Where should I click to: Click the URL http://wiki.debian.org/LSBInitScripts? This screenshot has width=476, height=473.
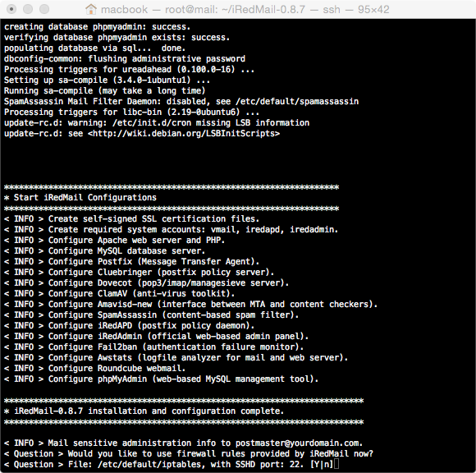[x=184, y=133]
